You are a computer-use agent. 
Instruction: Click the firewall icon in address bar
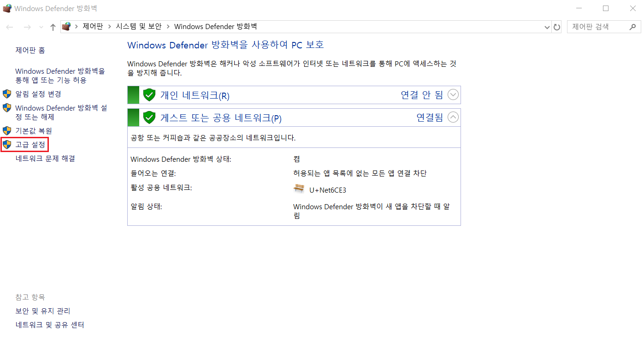[x=67, y=27]
